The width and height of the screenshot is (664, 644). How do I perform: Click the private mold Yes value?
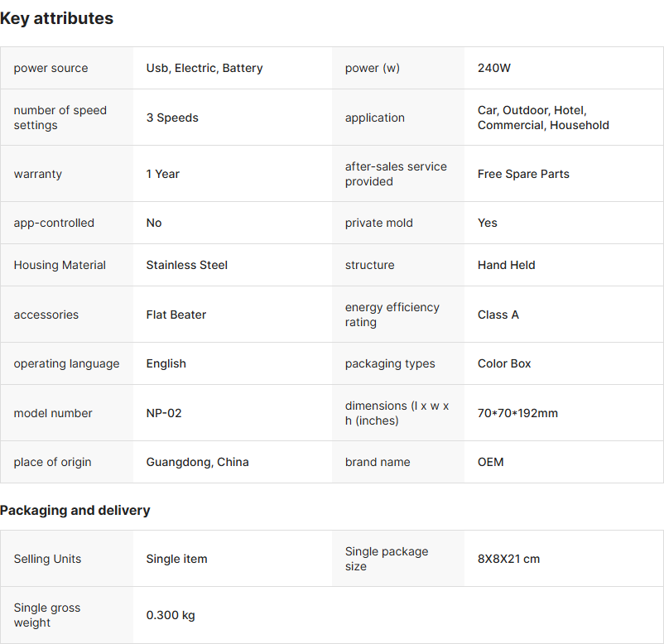pos(488,223)
